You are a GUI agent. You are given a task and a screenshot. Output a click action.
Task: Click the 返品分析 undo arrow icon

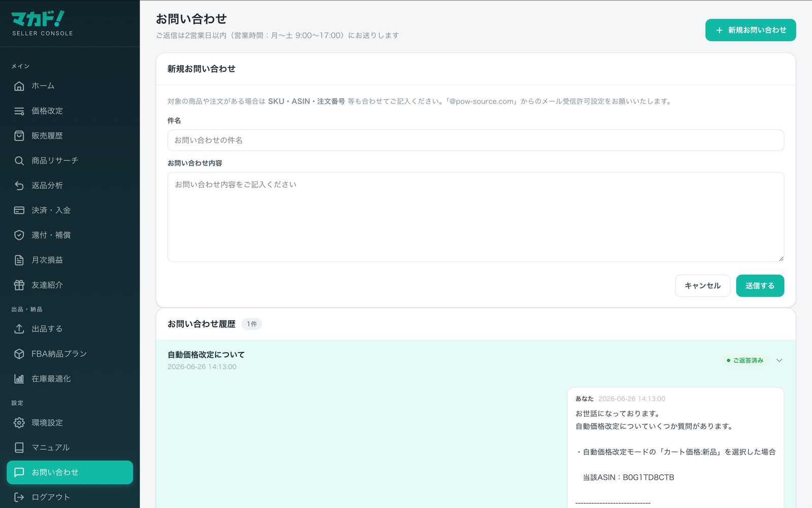pos(19,185)
